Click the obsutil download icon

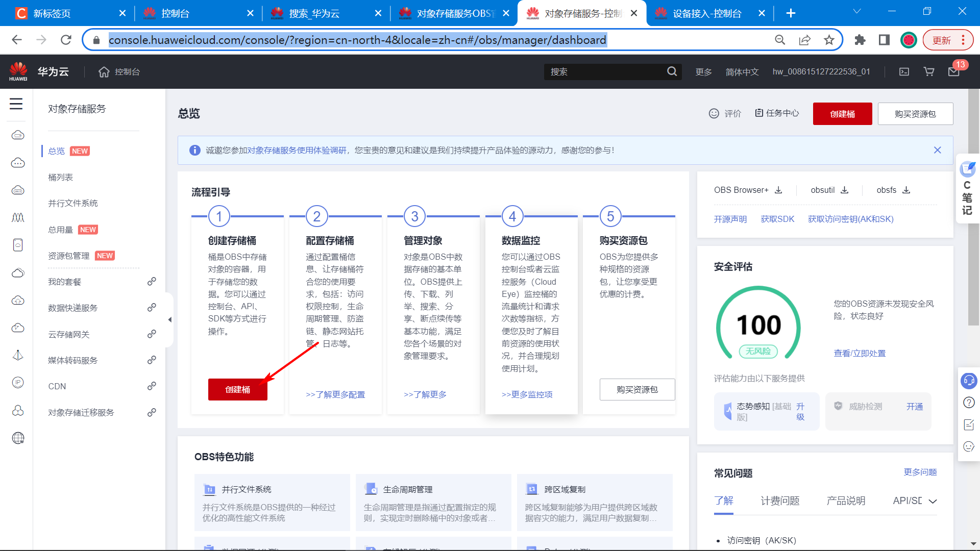[x=845, y=190]
